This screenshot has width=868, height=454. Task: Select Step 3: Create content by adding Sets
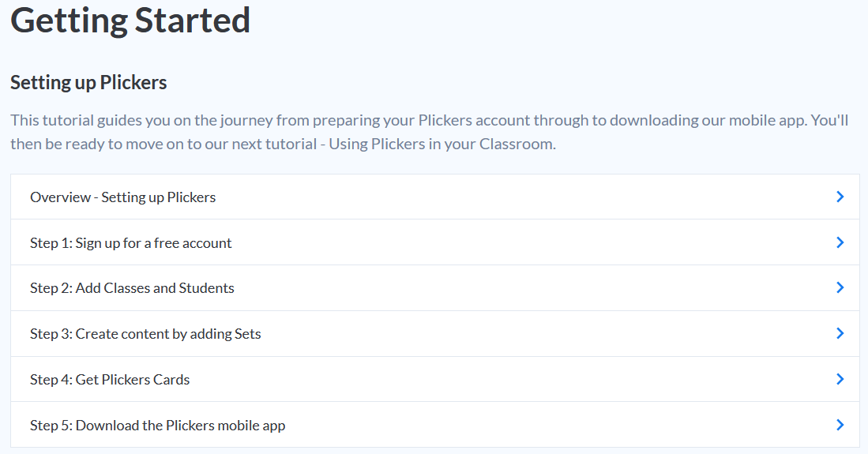[145, 334]
